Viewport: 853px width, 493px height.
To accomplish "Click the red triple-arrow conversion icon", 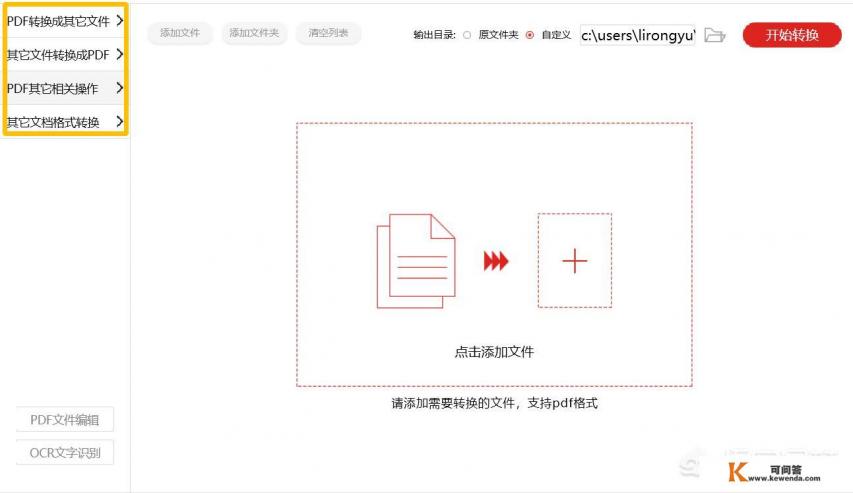I will (x=496, y=261).
